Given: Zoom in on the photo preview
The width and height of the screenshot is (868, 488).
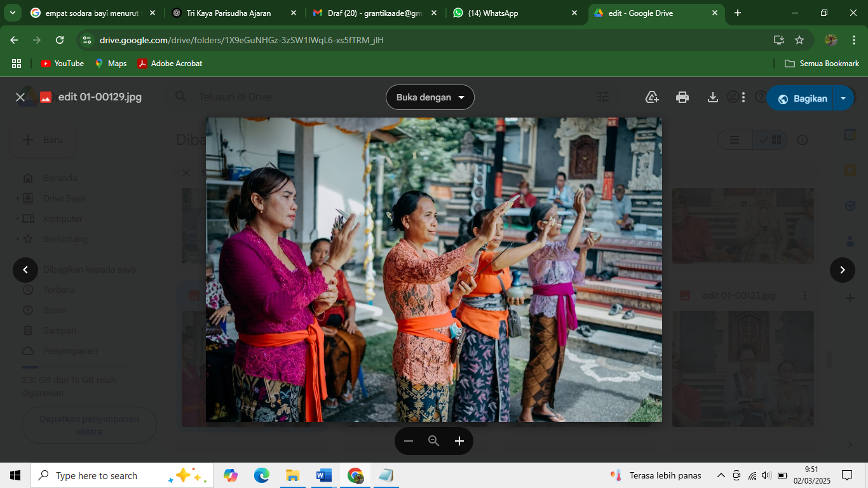Looking at the screenshot, I should tap(459, 440).
